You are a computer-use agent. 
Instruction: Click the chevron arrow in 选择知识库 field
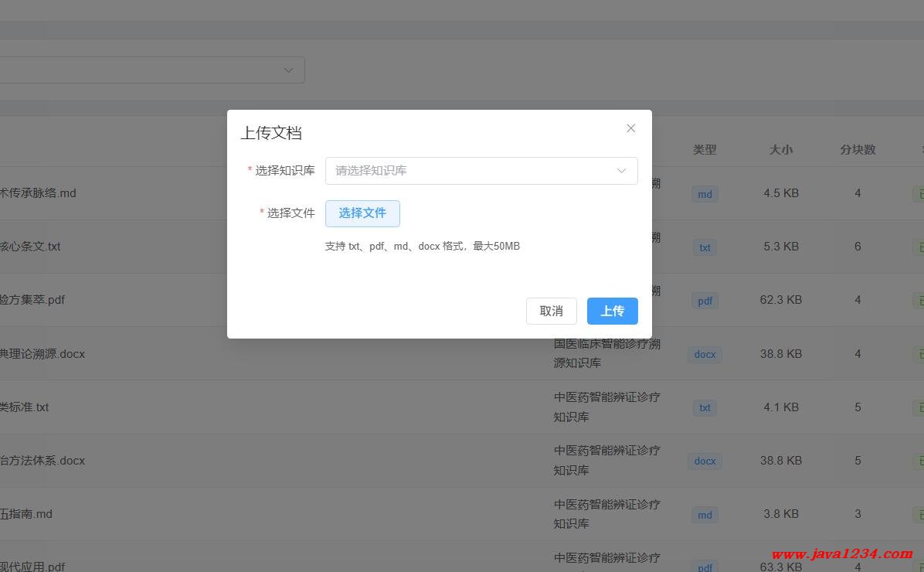click(621, 171)
